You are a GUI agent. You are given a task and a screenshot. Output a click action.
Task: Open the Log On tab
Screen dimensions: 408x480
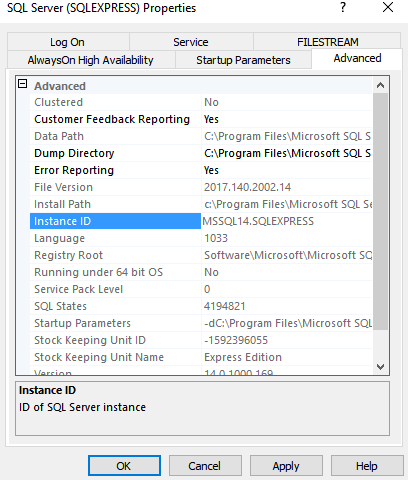68,42
